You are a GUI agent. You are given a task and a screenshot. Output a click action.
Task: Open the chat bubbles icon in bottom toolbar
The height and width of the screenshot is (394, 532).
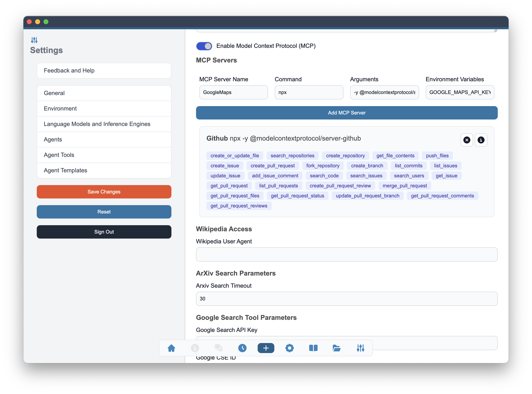(218, 348)
